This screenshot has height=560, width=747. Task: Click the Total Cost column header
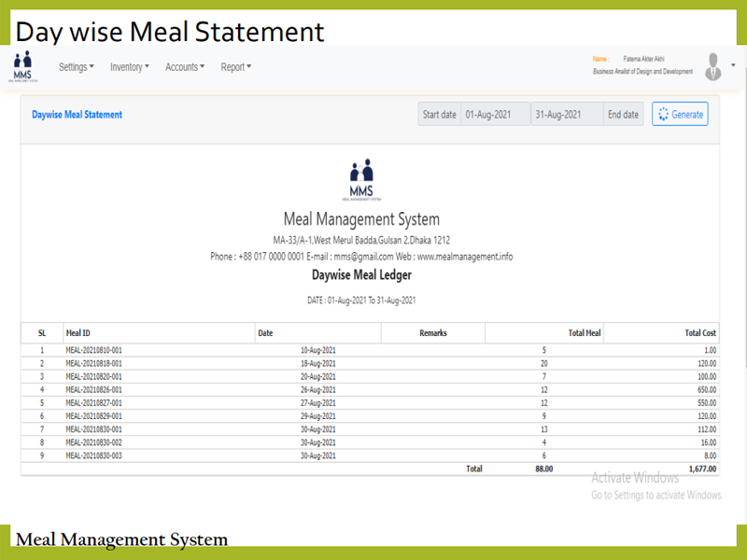pyautogui.click(x=700, y=333)
